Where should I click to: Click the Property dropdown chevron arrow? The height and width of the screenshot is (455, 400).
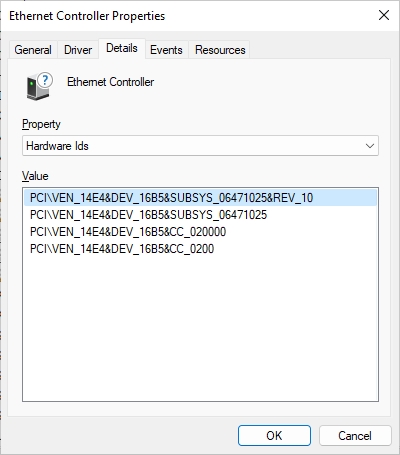(x=369, y=146)
